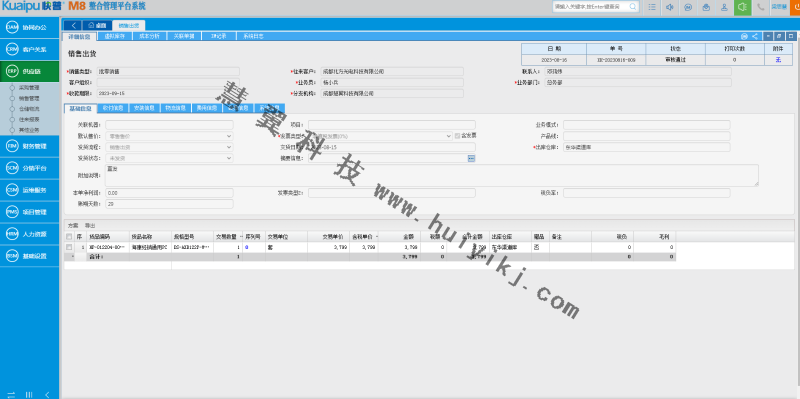
Task: Toggle the 含发票 checkbox
Action: pyautogui.click(x=457, y=136)
